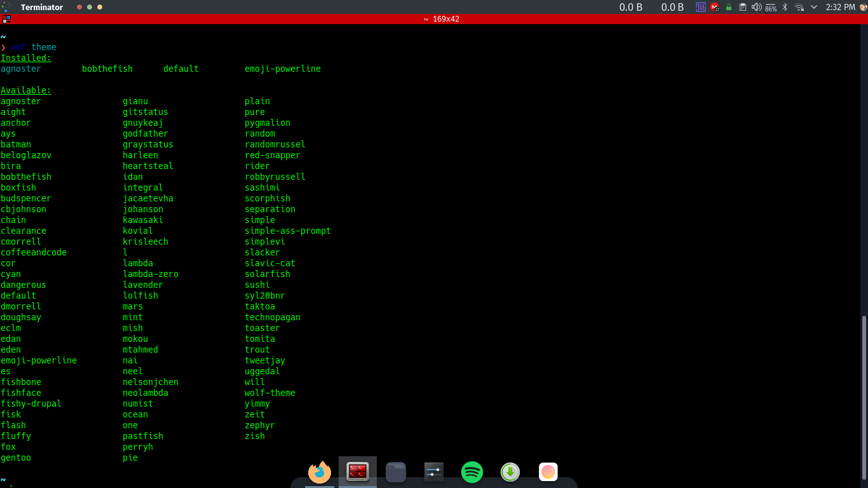868x488 pixels.
Task: Select the agnoster theme under Installed
Action: (20, 69)
